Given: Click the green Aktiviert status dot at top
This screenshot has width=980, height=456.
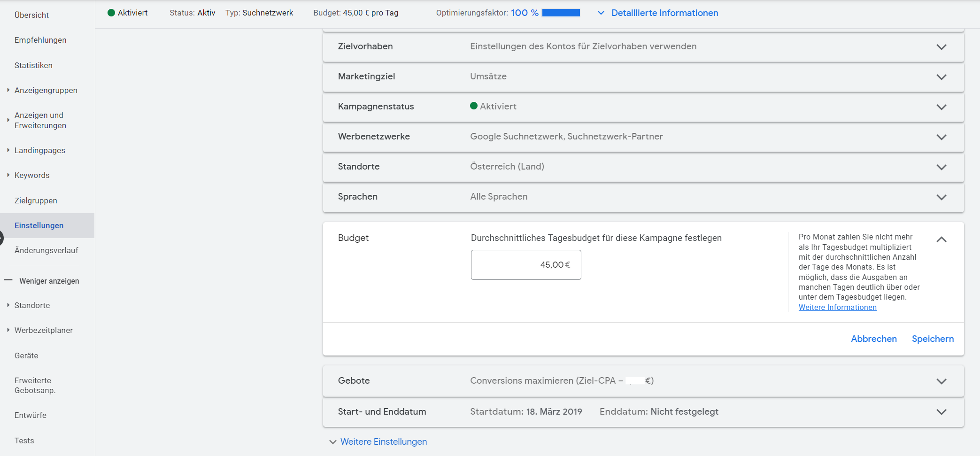Looking at the screenshot, I should tap(111, 13).
